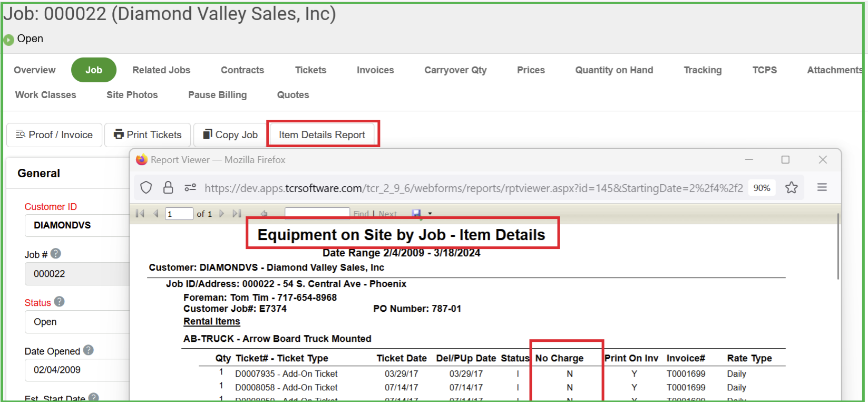
Task: Click the help icon beside Job #
Action: pyautogui.click(x=56, y=254)
